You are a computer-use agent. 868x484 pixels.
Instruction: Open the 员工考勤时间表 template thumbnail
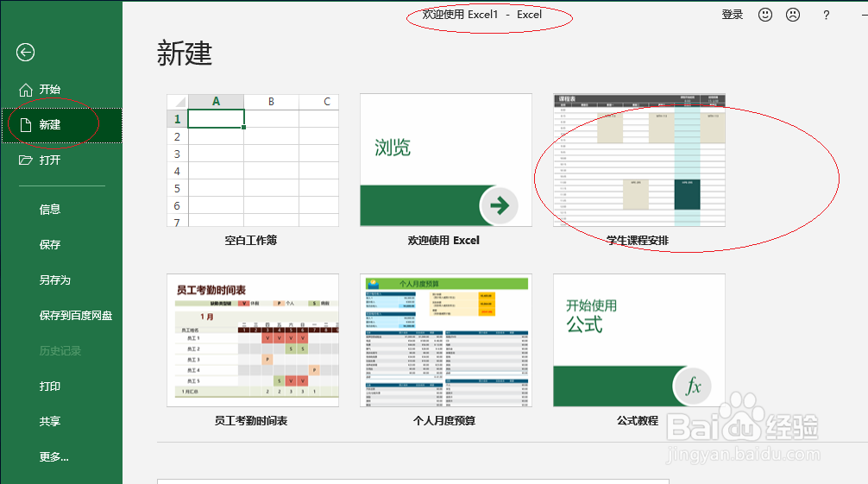(253, 341)
